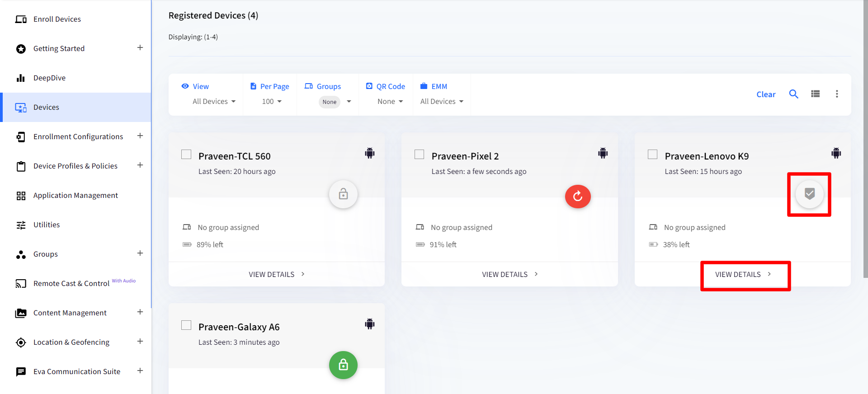The height and width of the screenshot is (394, 868).
Task: Click the Eva Communication Suite chat icon
Action: (x=21, y=372)
